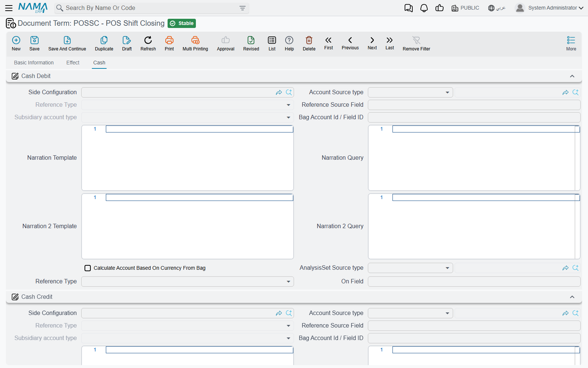Go to the Previous record
588x368 pixels.
point(350,43)
